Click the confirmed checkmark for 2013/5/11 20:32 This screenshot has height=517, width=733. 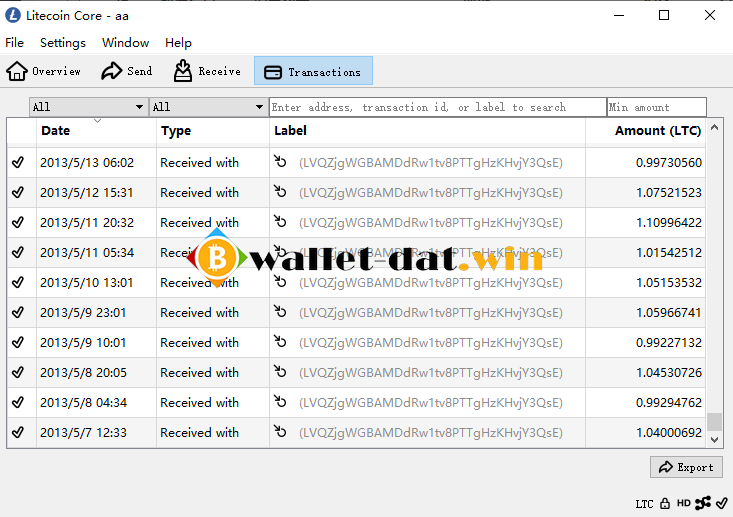(x=18, y=222)
